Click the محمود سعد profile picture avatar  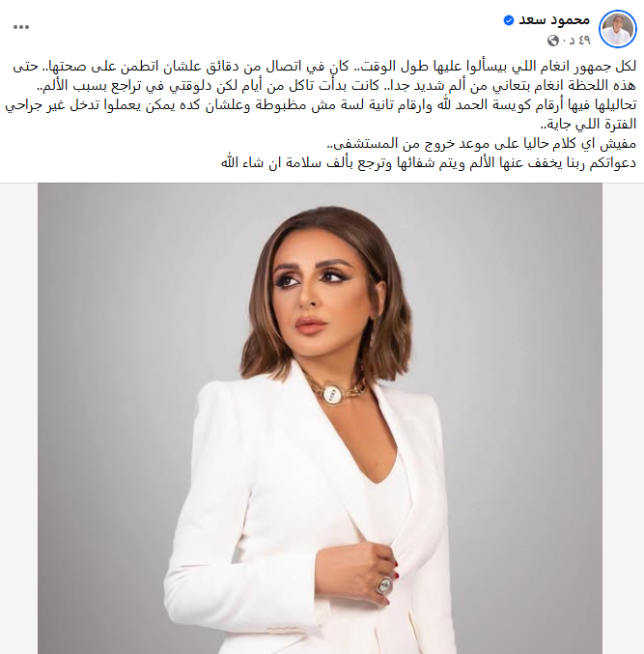coord(617,29)
